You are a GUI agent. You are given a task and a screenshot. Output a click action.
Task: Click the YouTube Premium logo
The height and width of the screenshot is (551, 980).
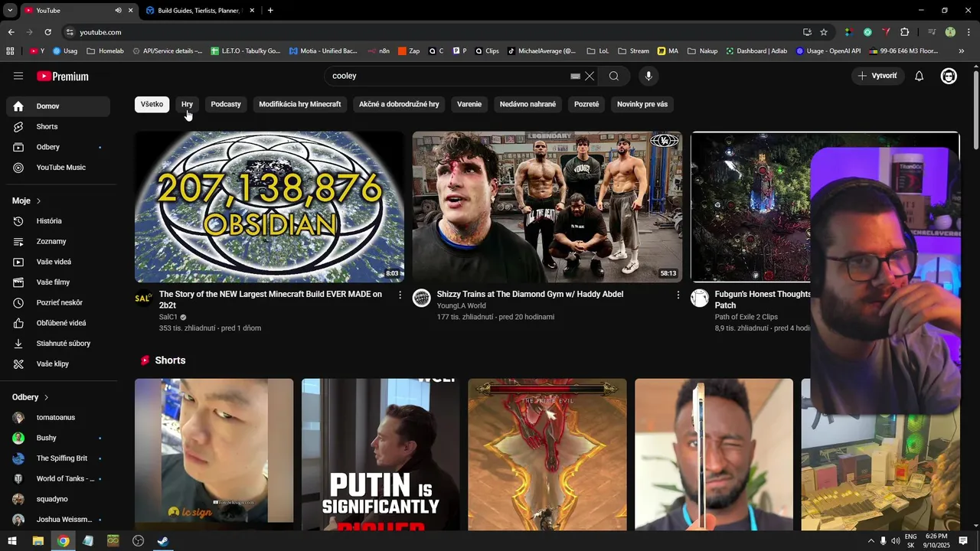(63, 77)
